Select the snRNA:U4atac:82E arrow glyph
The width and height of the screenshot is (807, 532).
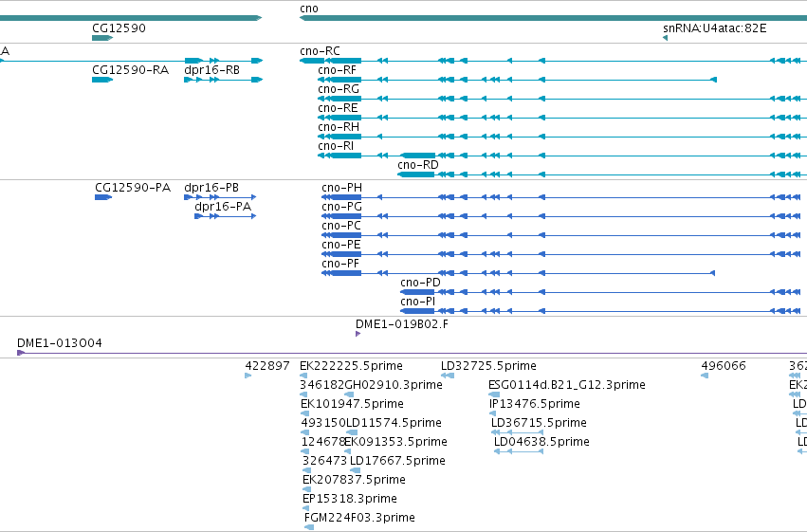coord(666,38)
